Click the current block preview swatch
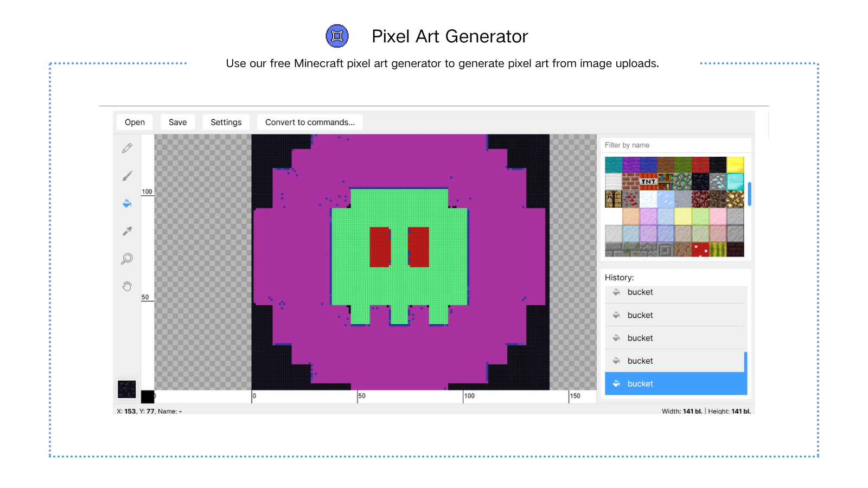Viewport: 868px width, 488px height. tap(127, 389)
